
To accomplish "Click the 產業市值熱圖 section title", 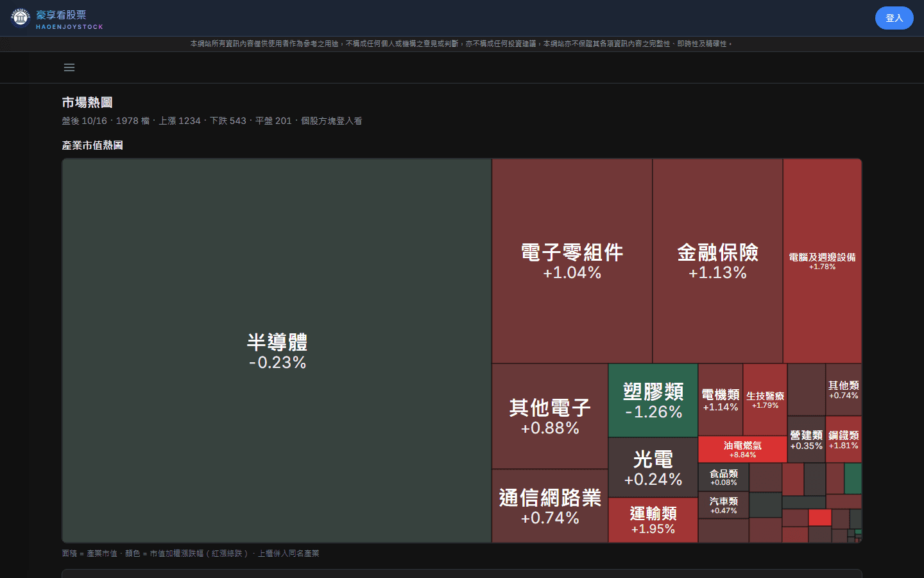I will [92, 145].
